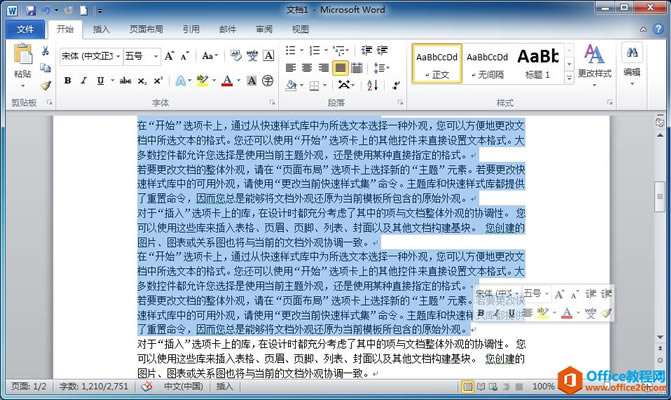Click the Shrink Font icon in ribbon
Screen dimensions: 671x400
pyautogui.click(x=185, y=56)
